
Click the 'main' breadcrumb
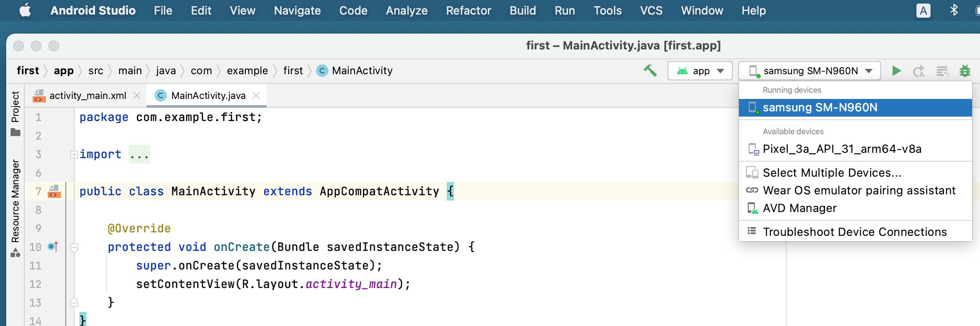pos(130,71)
